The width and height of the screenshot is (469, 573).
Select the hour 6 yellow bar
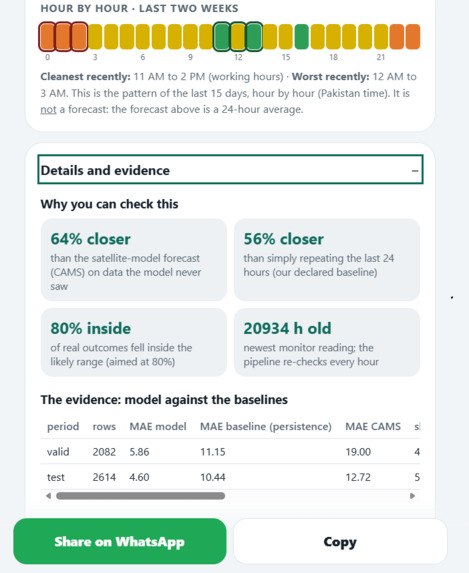143,37
